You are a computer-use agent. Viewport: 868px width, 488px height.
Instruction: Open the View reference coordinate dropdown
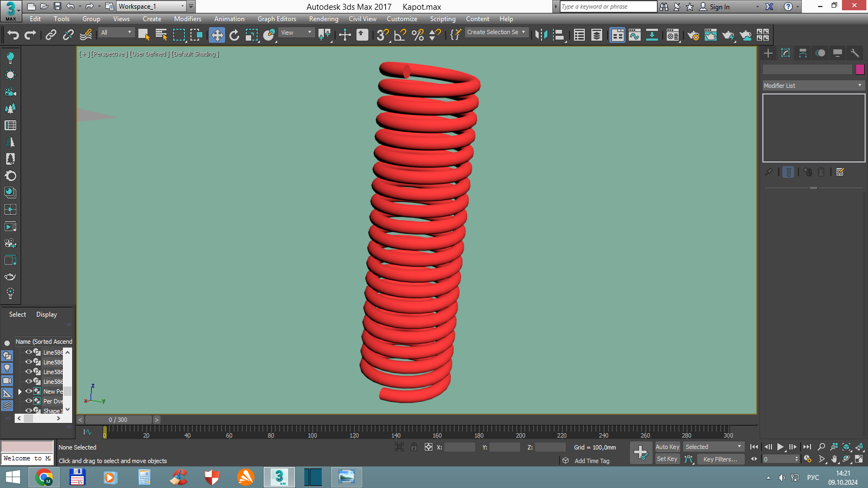[x=296, y=33]
